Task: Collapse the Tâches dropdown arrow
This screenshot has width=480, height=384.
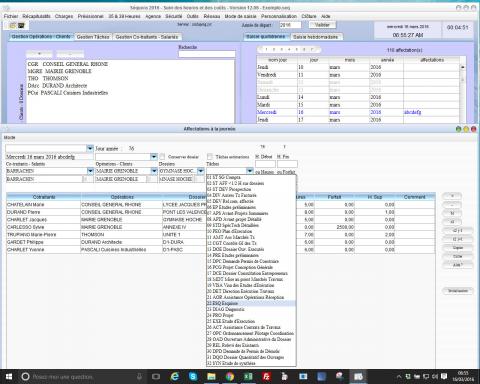Action: [250, 171]
